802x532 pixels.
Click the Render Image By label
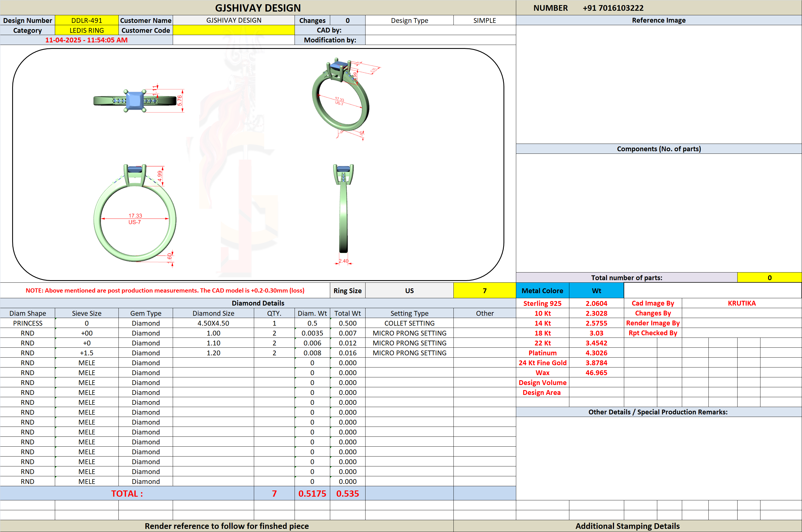653,323
